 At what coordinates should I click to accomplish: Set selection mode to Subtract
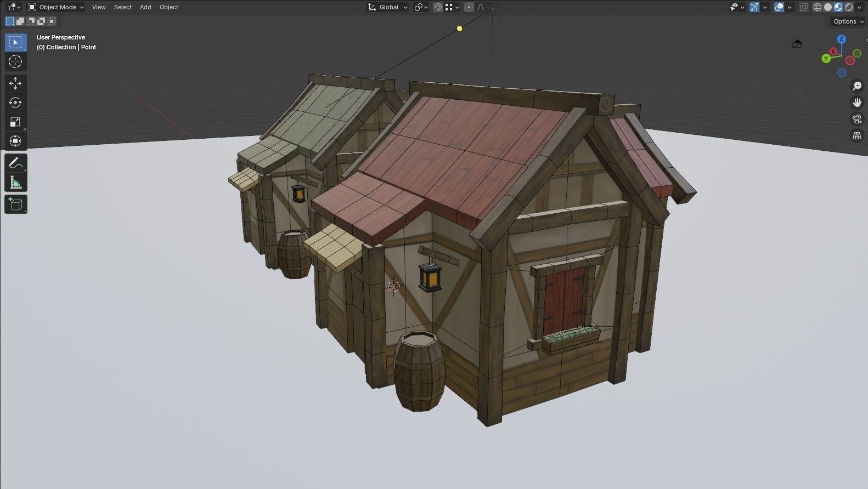coord(31,21)
